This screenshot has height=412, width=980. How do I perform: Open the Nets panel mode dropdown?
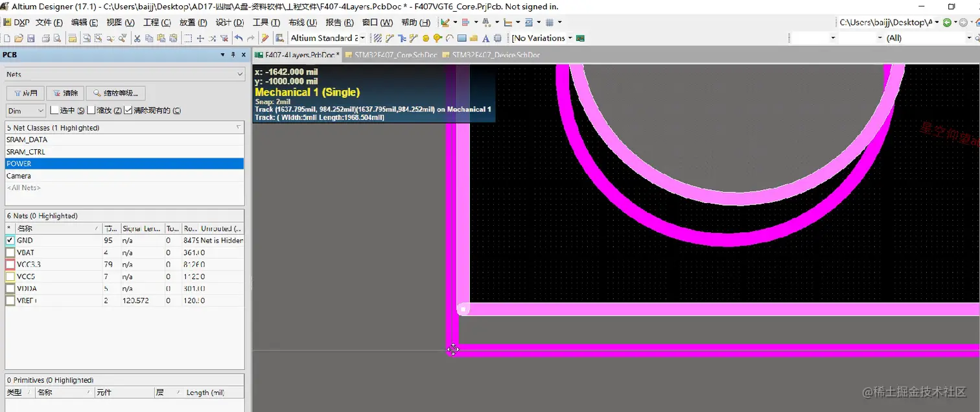(240, 75)
